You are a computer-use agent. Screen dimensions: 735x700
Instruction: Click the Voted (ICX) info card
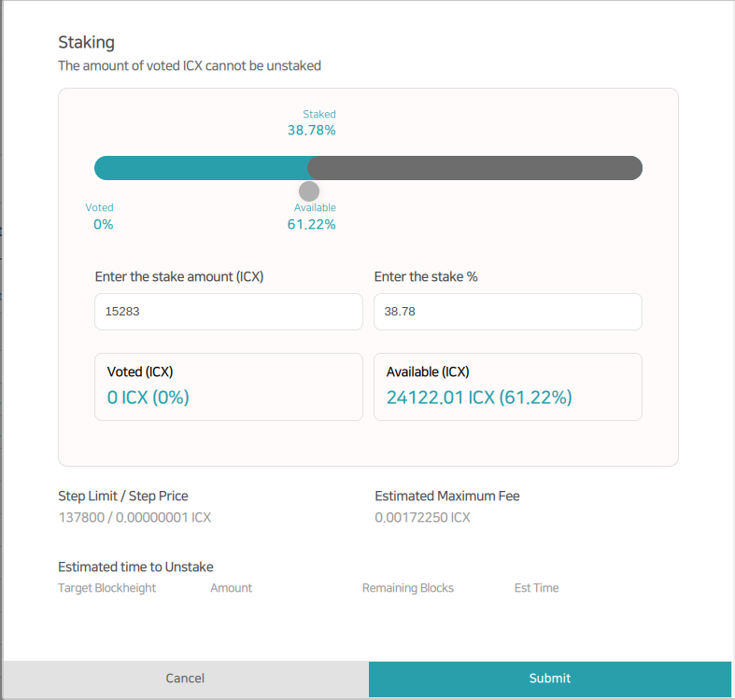pyautogui.click(x=228, y=386)
